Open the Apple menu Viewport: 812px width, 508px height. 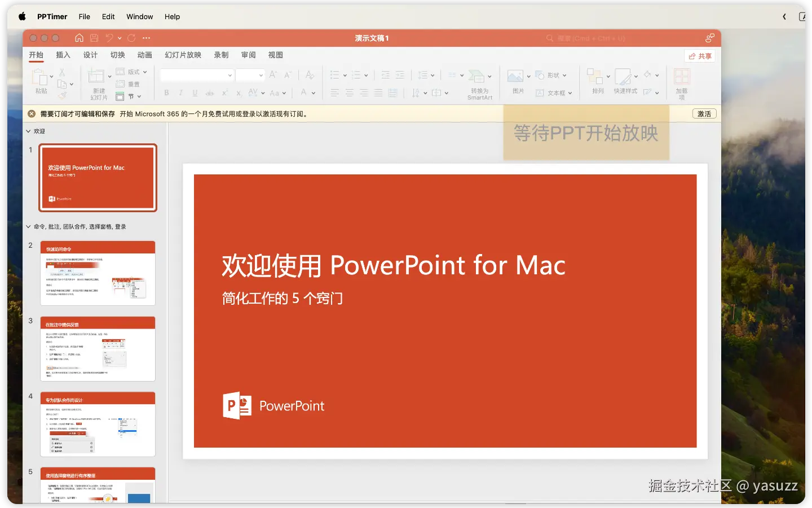click(22, 16)
